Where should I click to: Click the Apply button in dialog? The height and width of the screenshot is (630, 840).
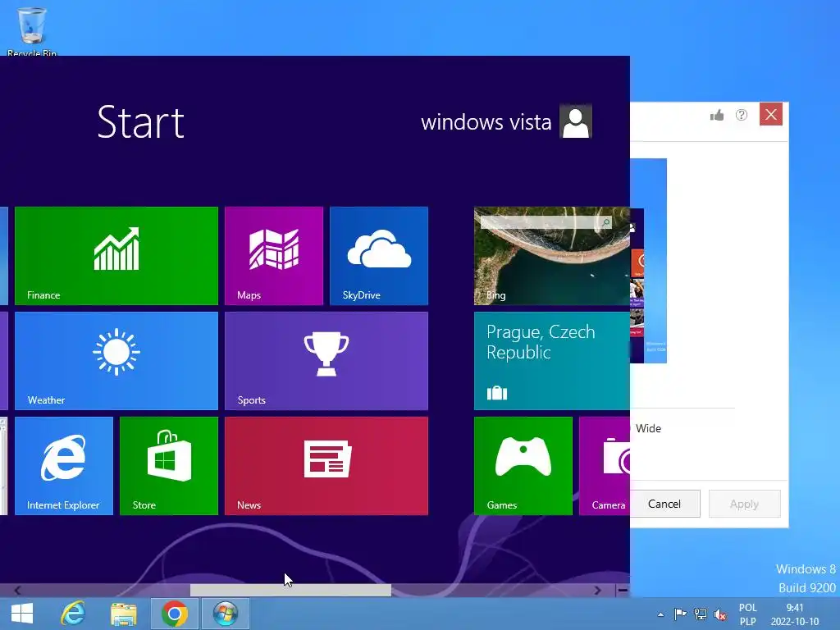tap(744, 504)
